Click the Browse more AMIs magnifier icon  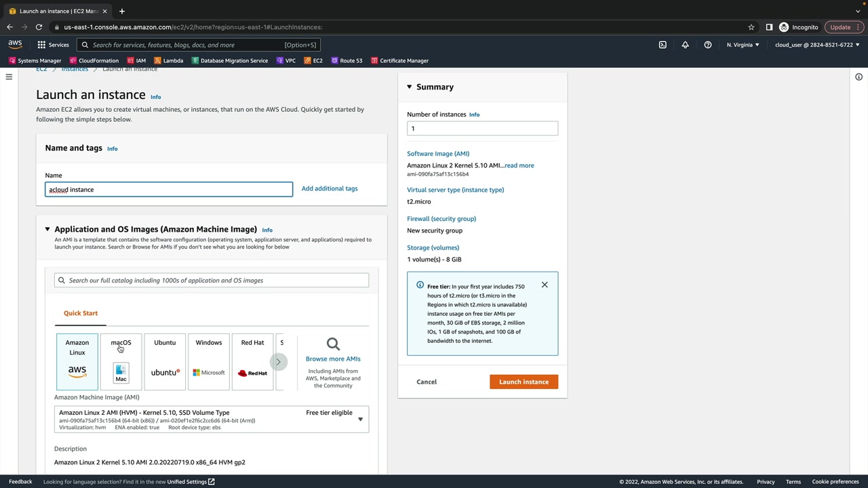(x=333, y=344)
